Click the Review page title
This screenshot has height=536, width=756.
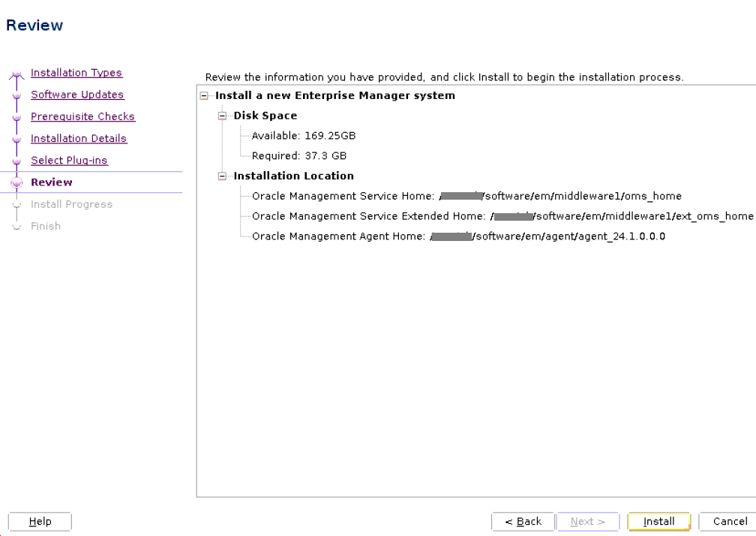point(34,25)
